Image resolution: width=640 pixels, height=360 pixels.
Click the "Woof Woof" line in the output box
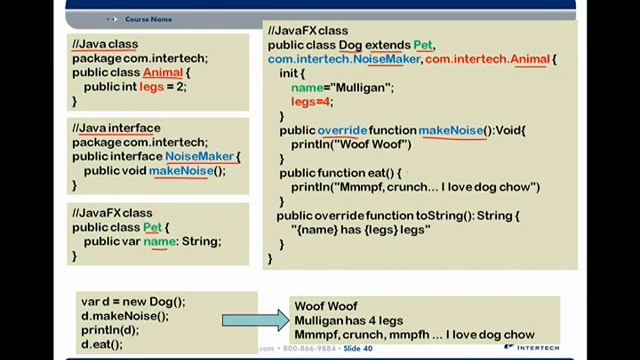(x=326, y=306)
